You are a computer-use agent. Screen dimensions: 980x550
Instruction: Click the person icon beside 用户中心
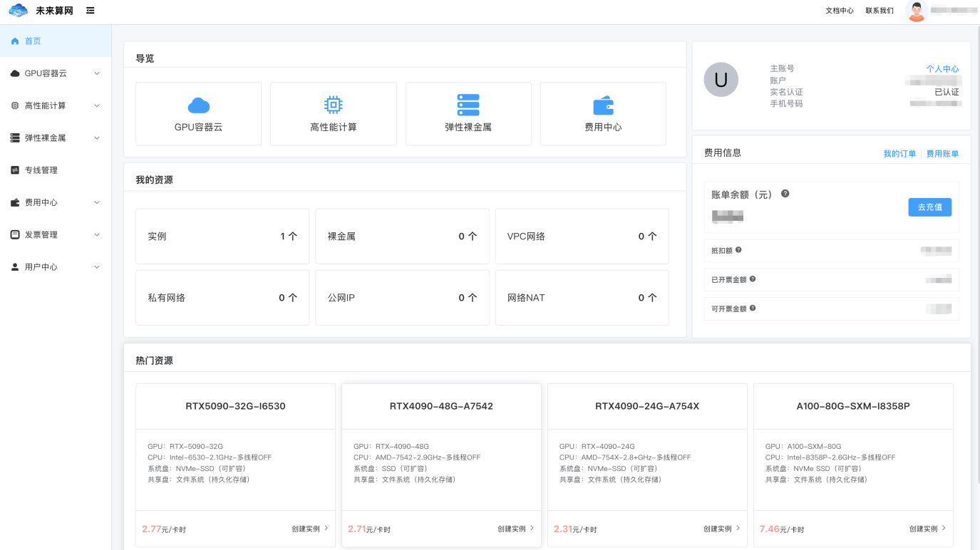(15, 267)
